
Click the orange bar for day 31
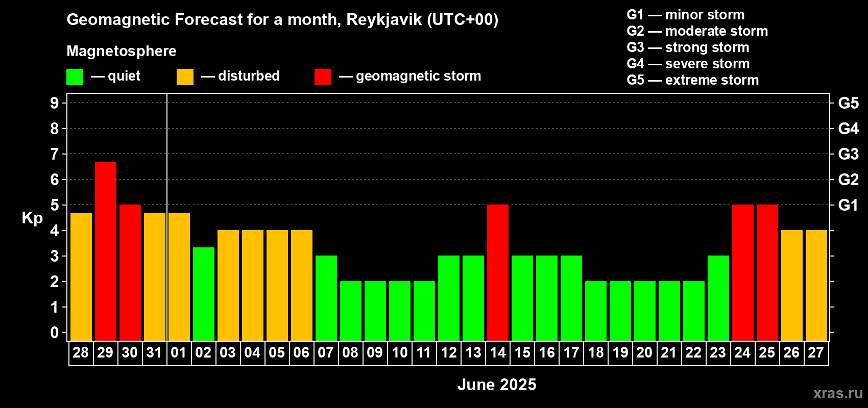click(155, 277)
